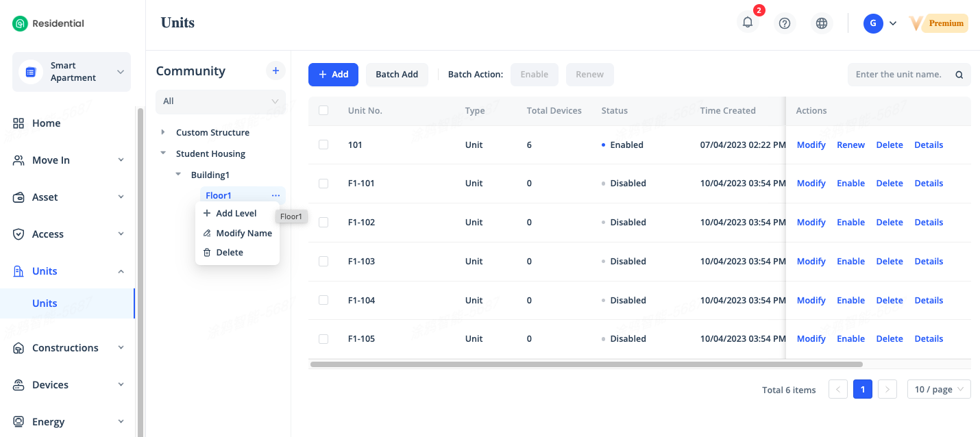This screenshot has width=980, height=437.
Task: Check the box for unit F1-103
Action: pyautogui.click(x=323, y=261)
